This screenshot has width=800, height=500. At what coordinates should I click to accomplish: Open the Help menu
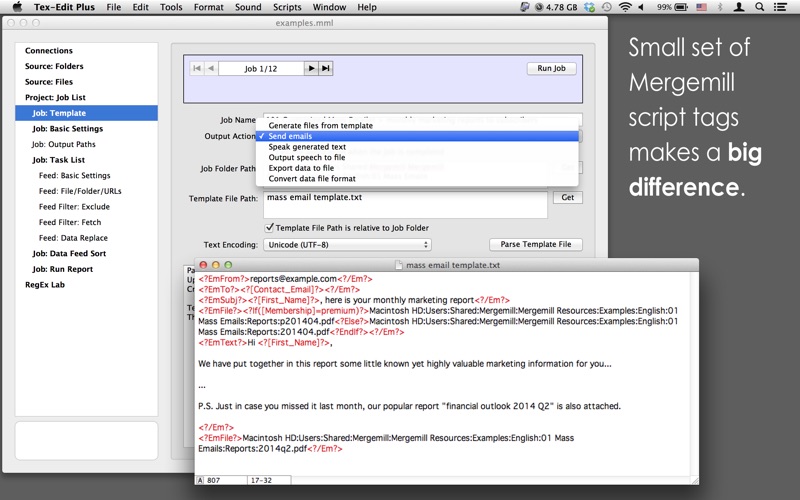tap(367, 7)
